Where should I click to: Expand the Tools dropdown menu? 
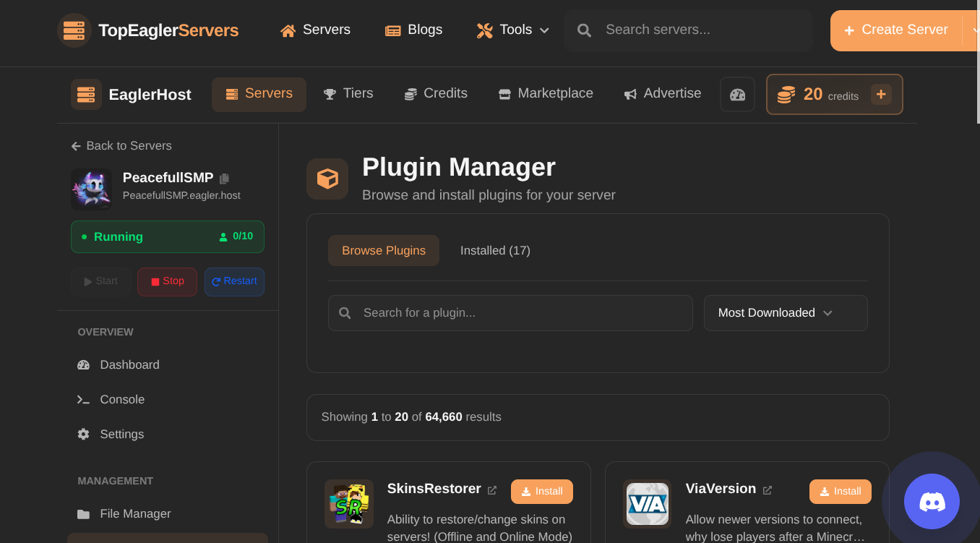(513, 30)
